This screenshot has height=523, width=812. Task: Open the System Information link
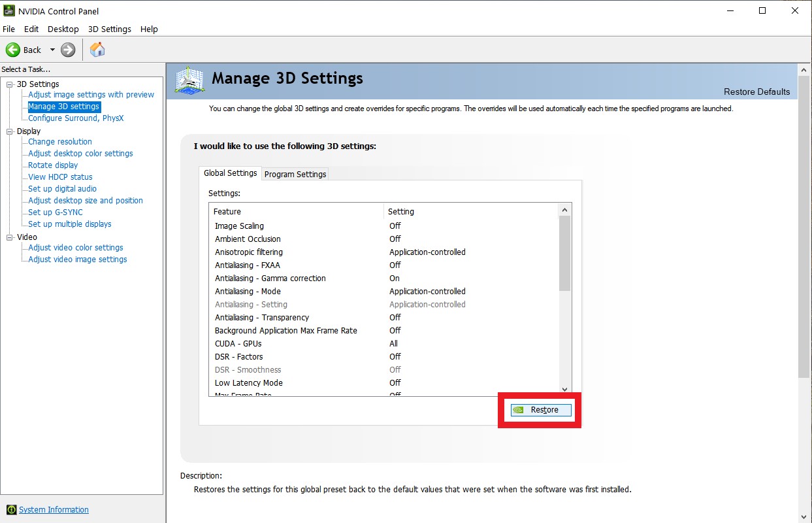coord(54,510)
